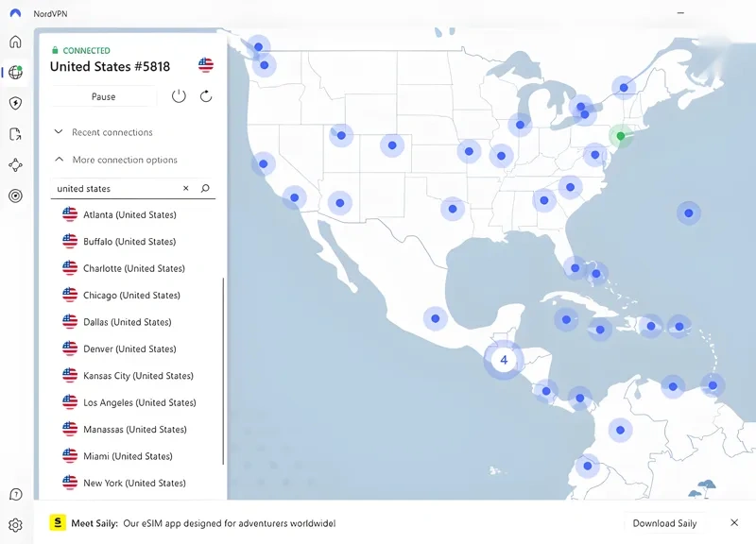The image size is (756, 544).
Task: Open Threat Protection shield icon
Action: 15,103
